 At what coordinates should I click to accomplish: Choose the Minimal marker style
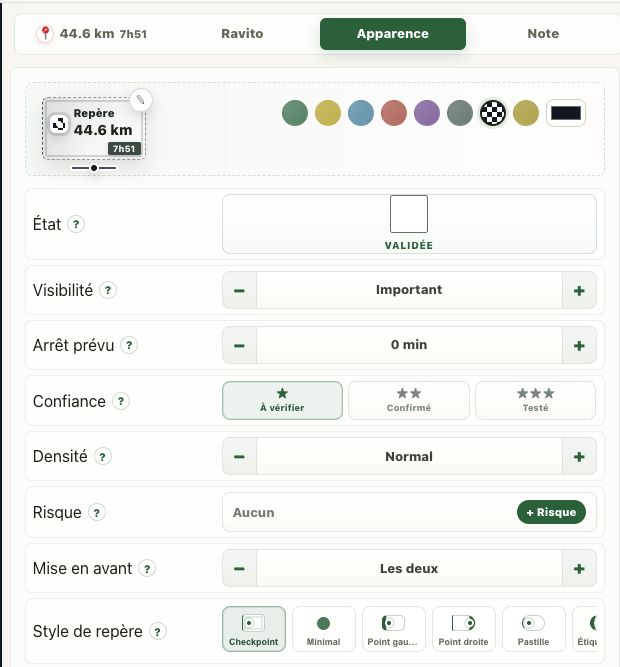(324, 629)
